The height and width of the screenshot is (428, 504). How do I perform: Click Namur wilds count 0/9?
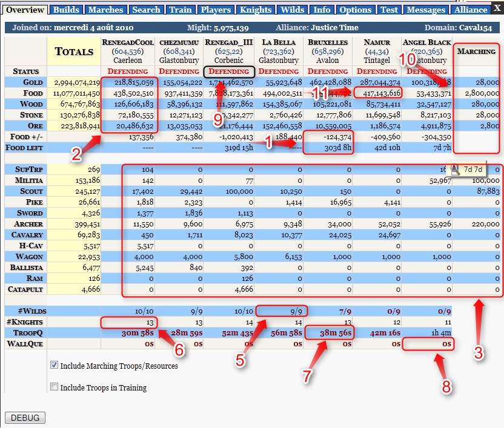[x=393, y=311]
